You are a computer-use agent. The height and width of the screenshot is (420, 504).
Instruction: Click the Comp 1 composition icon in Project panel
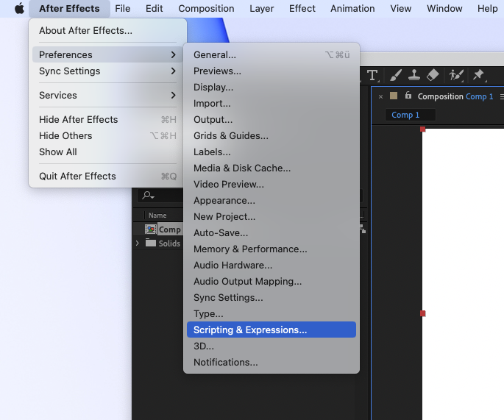pos(151,229)
